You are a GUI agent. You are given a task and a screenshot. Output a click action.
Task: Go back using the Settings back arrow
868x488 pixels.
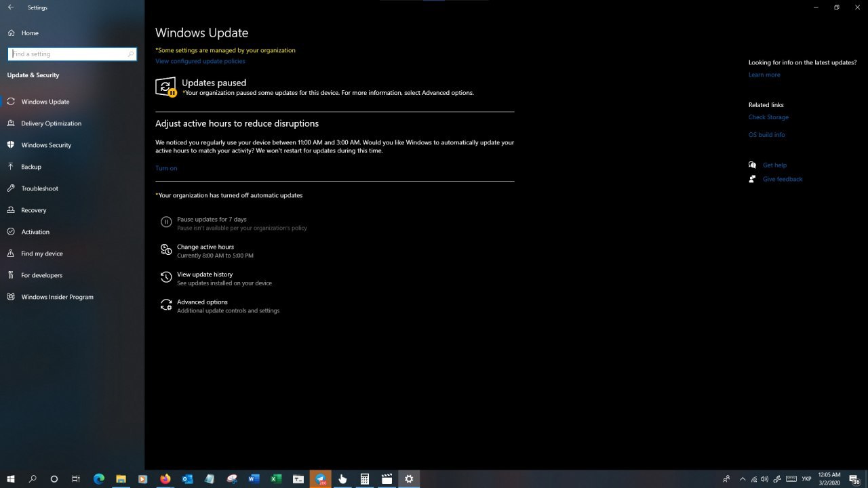pyautogui.click(x=11, y=7)
